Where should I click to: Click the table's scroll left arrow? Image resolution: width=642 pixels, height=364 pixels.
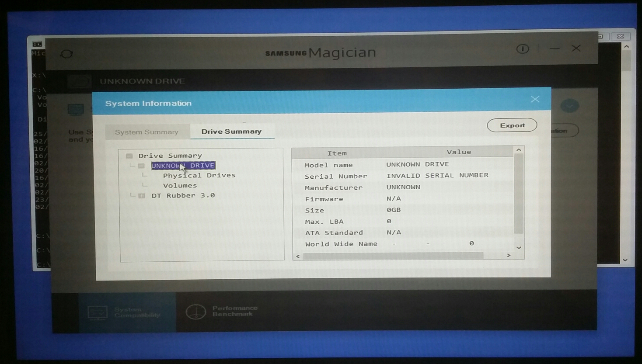click(298, 257)
